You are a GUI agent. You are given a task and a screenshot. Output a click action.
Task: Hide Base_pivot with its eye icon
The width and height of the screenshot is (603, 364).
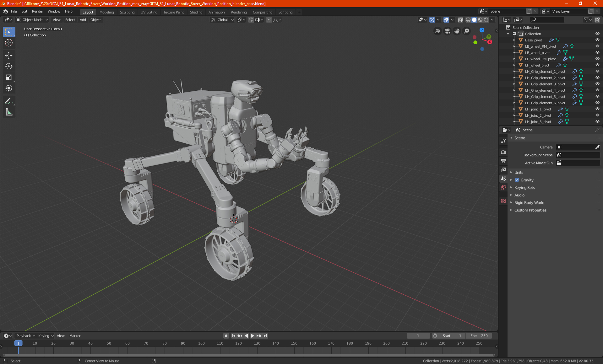pos(597,40)
